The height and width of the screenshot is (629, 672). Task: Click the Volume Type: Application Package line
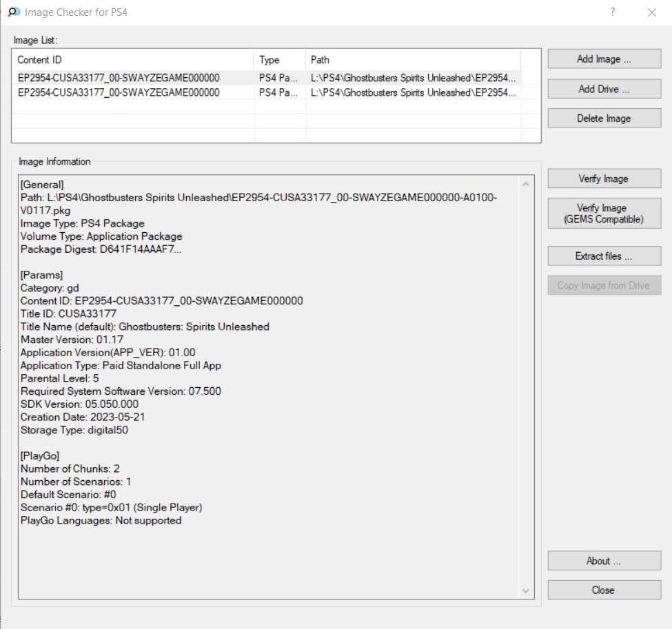pyautogui.click(x=101, y=236)
